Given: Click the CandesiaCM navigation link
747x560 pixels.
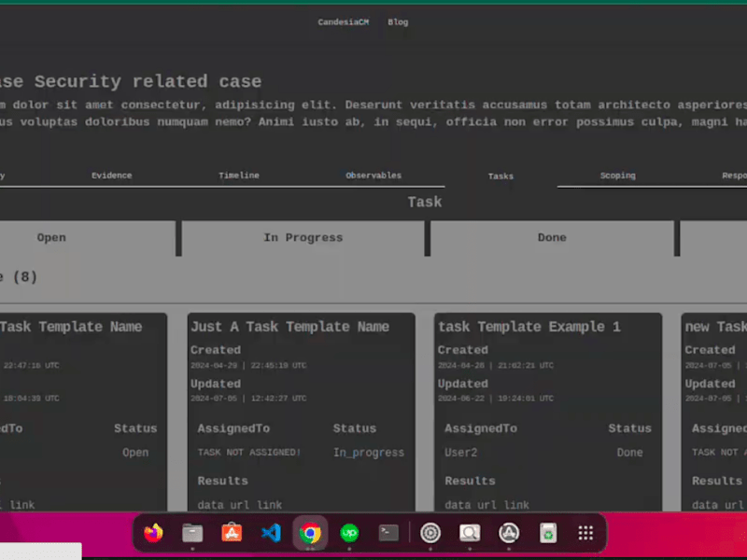Looking at the screenshot, I should [343, 22].
